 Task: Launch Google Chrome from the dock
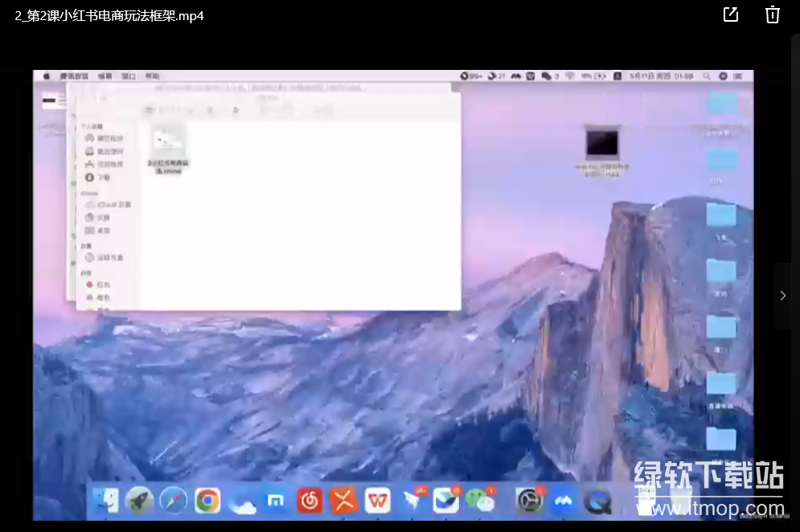click(207, 501)
